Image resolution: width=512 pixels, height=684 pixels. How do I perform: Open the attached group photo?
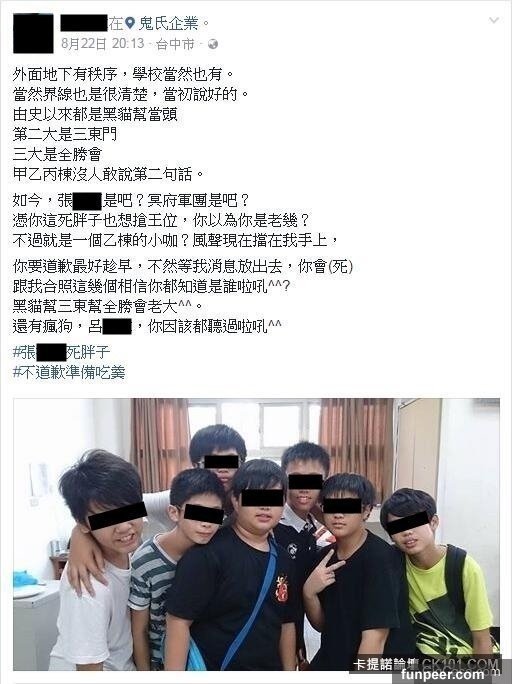256,534
